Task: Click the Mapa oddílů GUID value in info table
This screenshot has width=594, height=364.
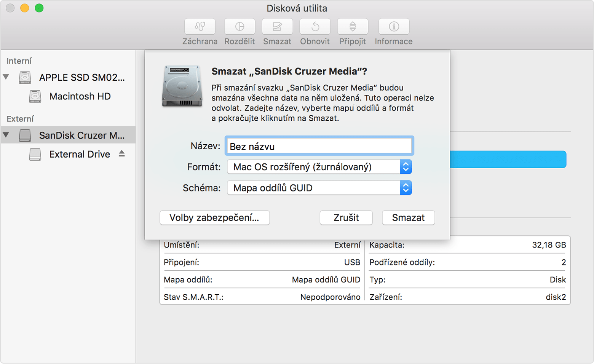Action: [x=326, y=280]
